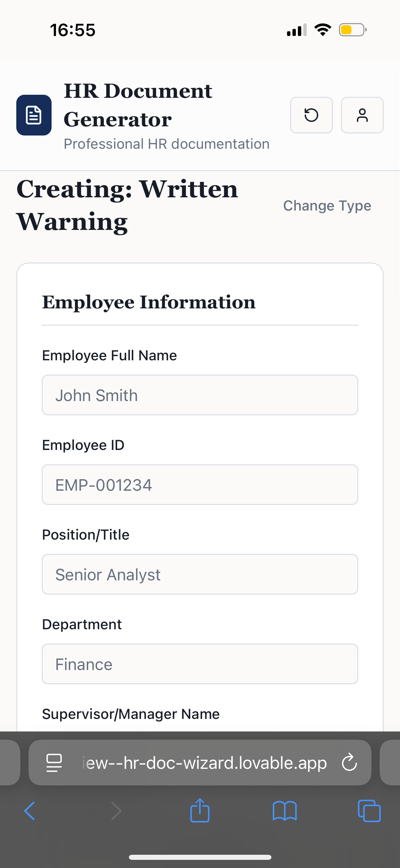Select the Employee Information heading
Screen dimensions: 400x868
click(149, 302)
